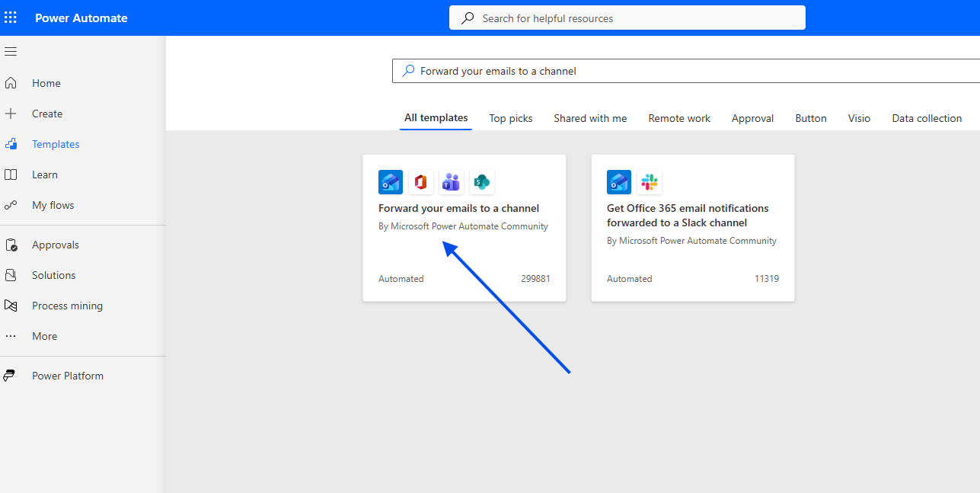Go to Approvals in sidebar
Screen dimensions: 980x493
(x=55, y=245)
